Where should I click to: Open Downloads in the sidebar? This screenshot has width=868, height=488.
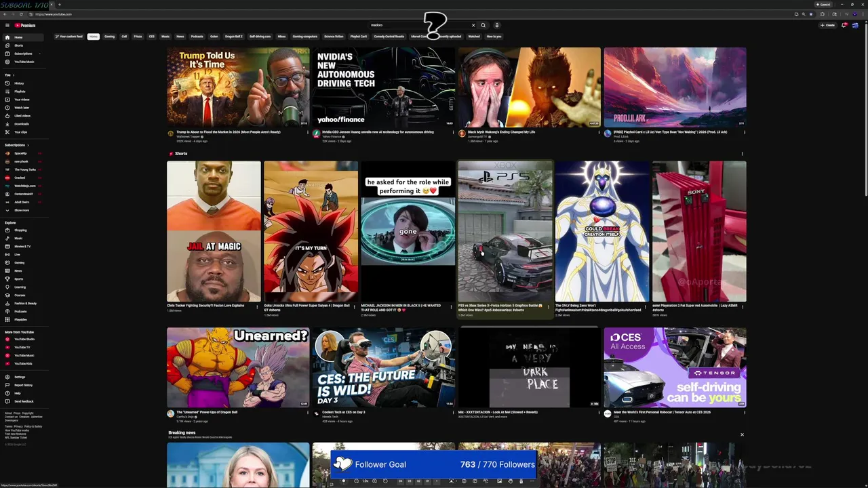(22, 124)
